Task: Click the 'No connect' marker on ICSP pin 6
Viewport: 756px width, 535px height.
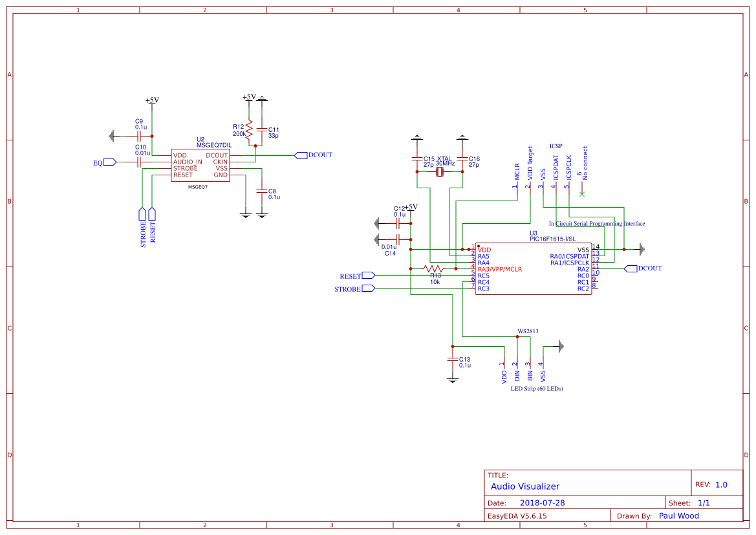Action: pos(581,193)
